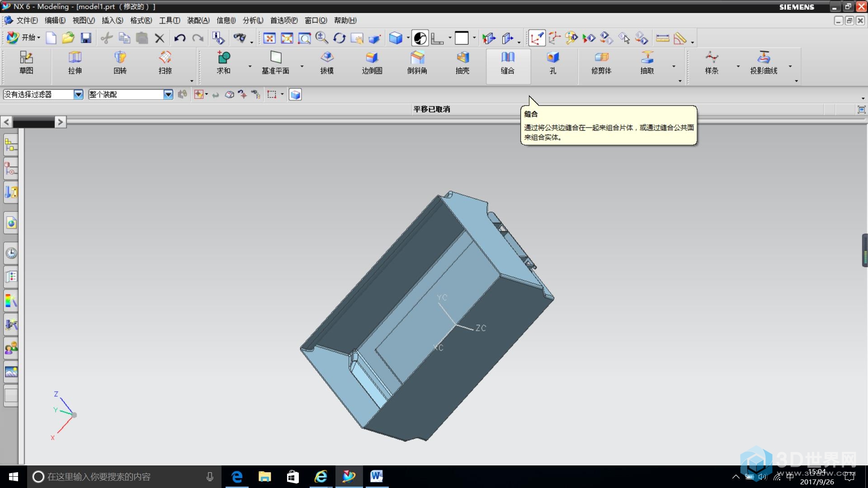The height and width of the screenshot is (488, 868).
Task: Undo the last action
Action: pos(179,38)
